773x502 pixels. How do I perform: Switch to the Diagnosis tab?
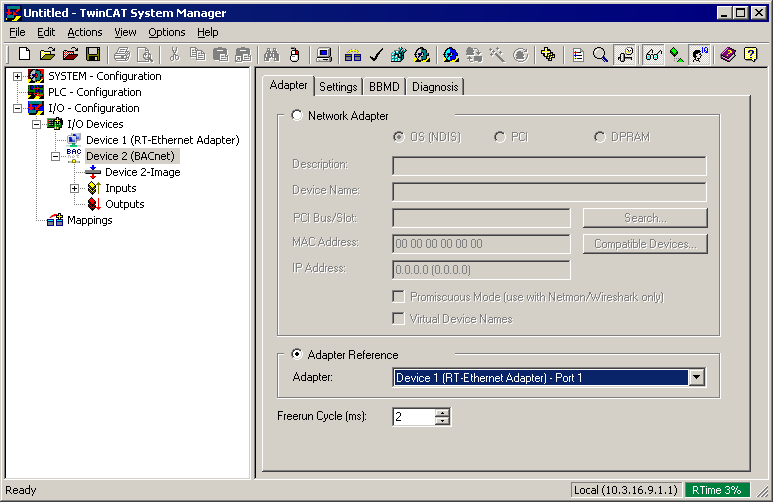[x=435, y=87]
